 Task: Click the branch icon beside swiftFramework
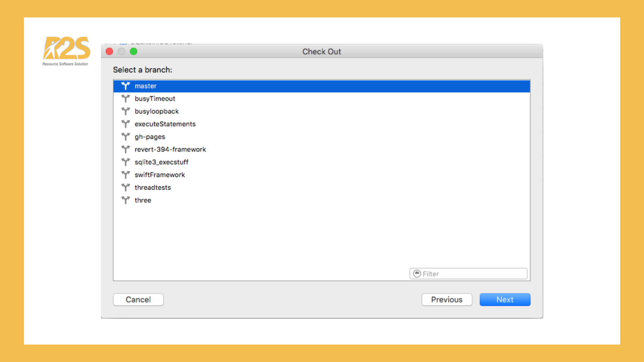tap(125, 175)
